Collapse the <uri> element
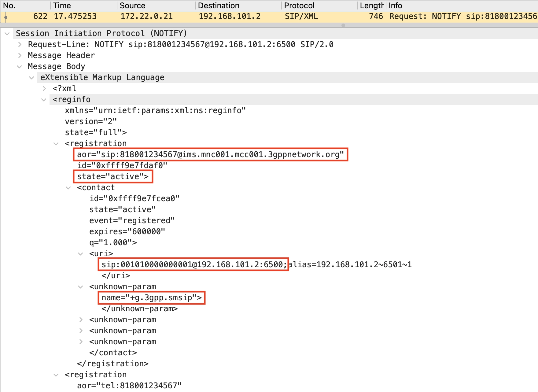The width and height of the screenshot is (538, 392). (x=80, y=254)
